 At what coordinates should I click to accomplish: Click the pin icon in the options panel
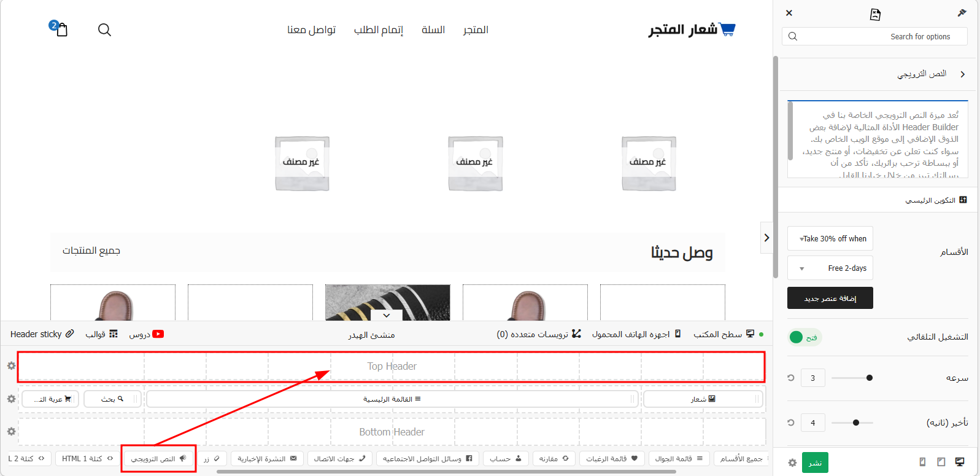[x=962, y=13]
